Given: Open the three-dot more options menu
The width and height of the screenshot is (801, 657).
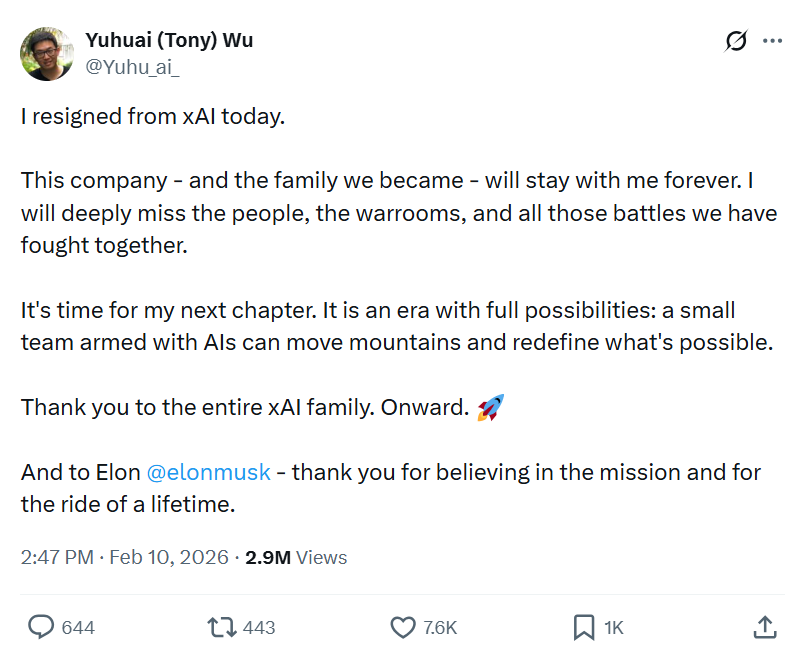Looking at the screenshot, I should (x=772, y=41).
